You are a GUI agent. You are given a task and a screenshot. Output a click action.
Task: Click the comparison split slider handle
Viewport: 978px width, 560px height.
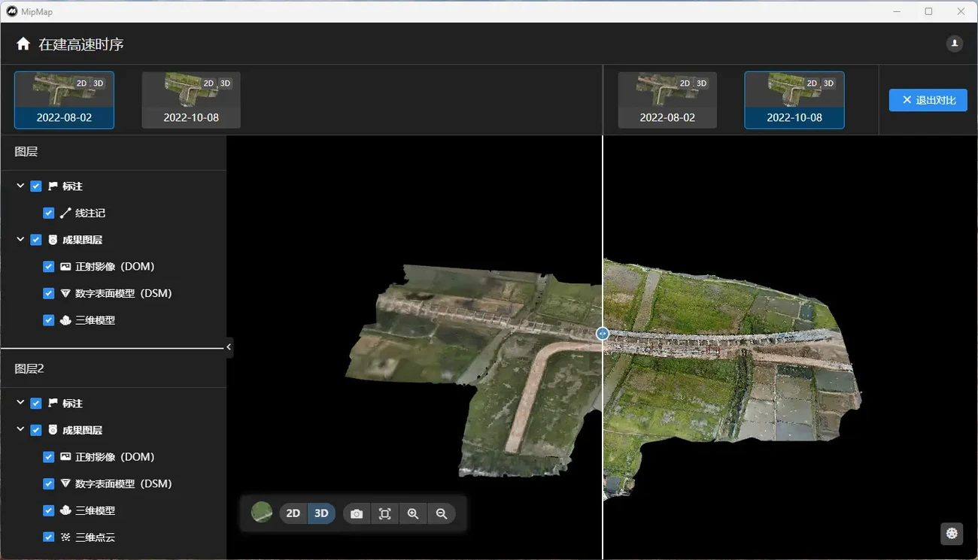pyautogui.click(x=603, y=334)
